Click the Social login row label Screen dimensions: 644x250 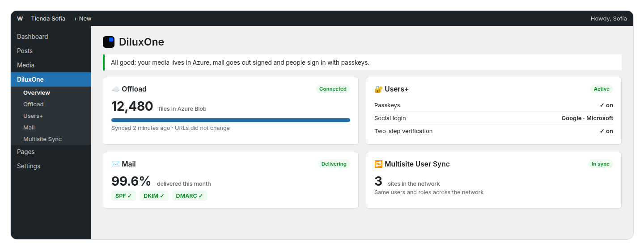click(x=390, y=118)
